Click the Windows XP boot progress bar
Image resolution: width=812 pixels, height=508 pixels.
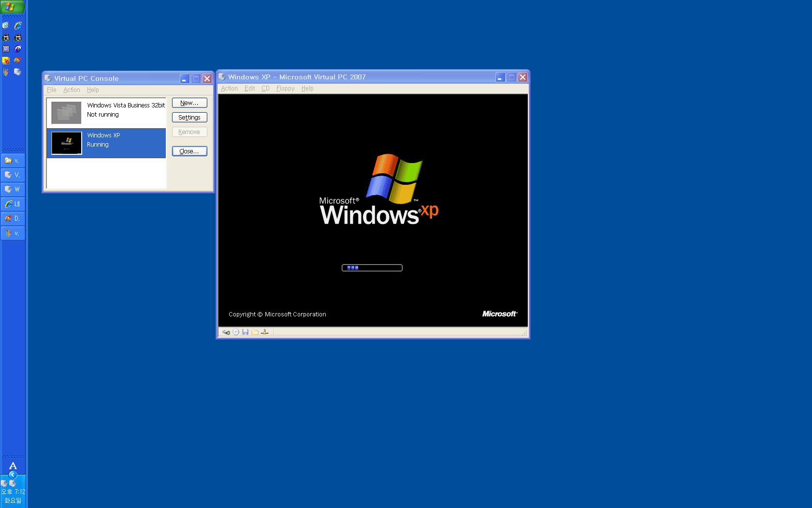point(372,268)
